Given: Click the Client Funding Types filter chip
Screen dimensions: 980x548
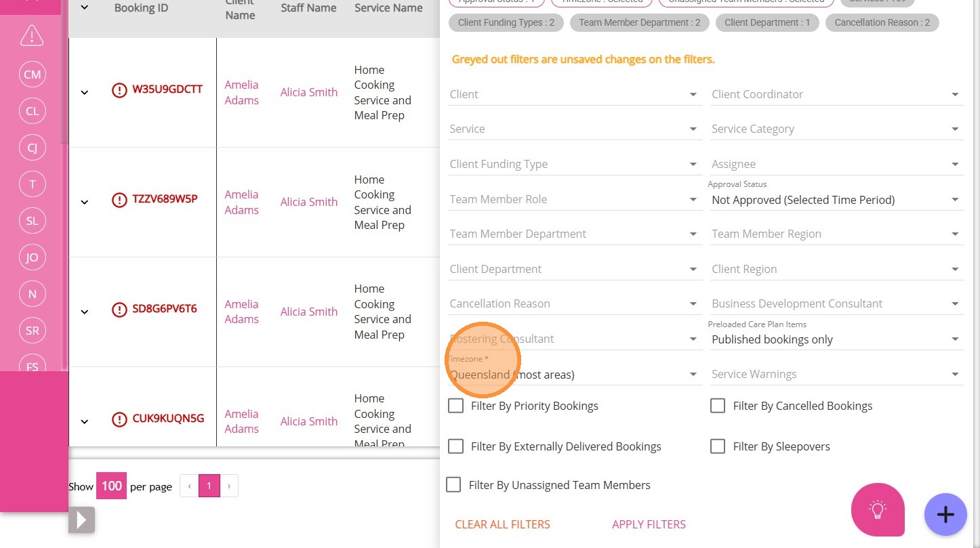Looking at the screenshot, I should (x=506, y=22).
